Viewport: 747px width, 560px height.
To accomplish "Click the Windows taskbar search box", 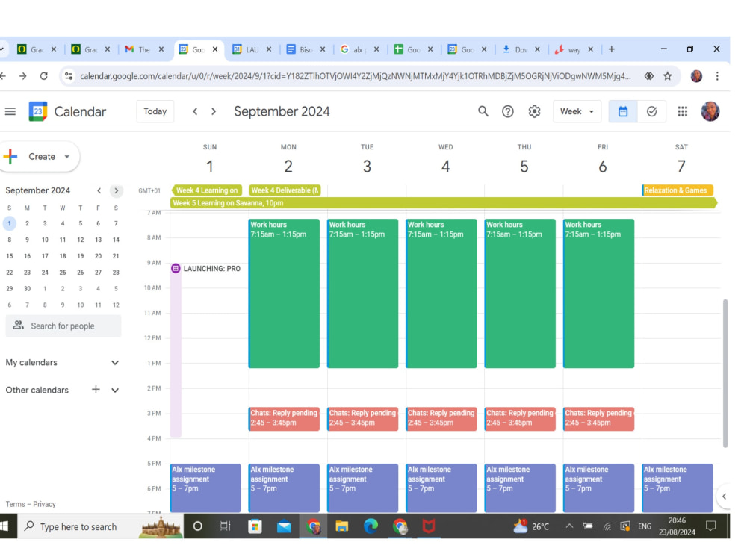I will click(x=100, y=526).
